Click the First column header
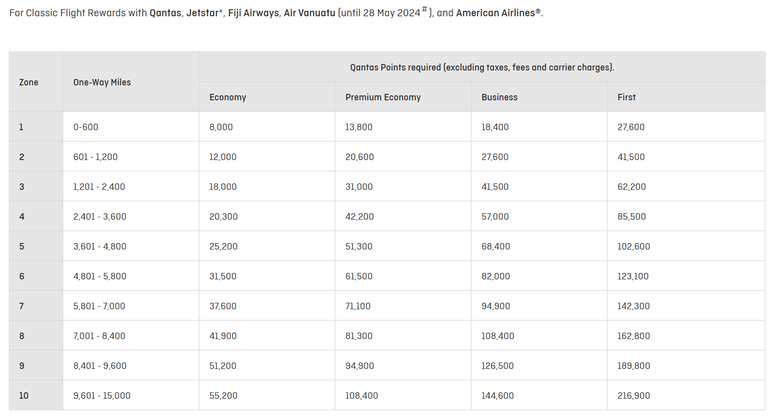Viewport: 770px width, 419px height. [627, 97]
